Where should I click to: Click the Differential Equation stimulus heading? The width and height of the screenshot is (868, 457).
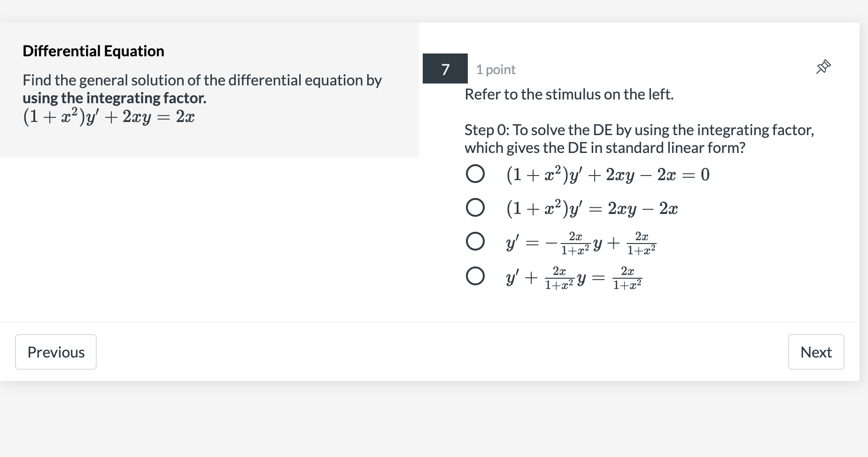93,51
